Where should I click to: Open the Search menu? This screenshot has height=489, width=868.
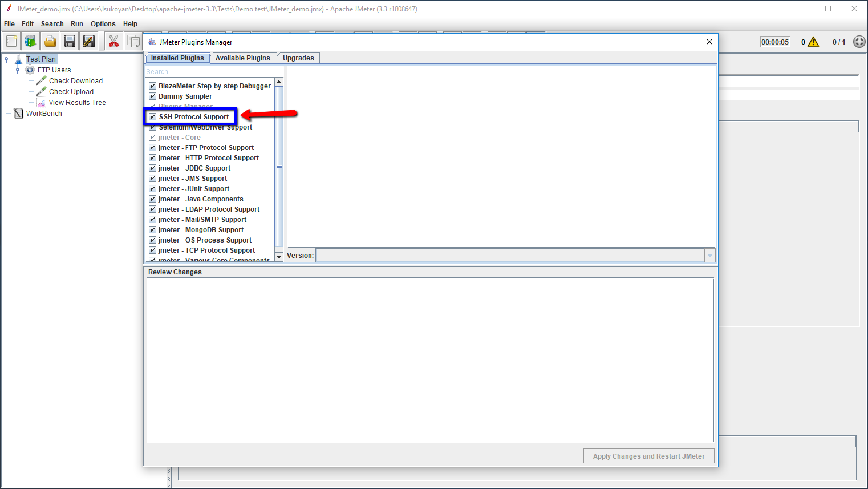(x=52, y=24)
